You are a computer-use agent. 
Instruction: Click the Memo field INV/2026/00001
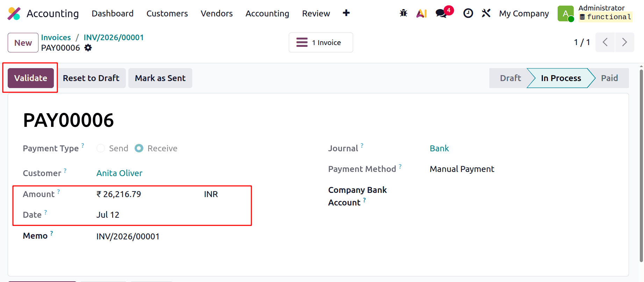point(128,236)
